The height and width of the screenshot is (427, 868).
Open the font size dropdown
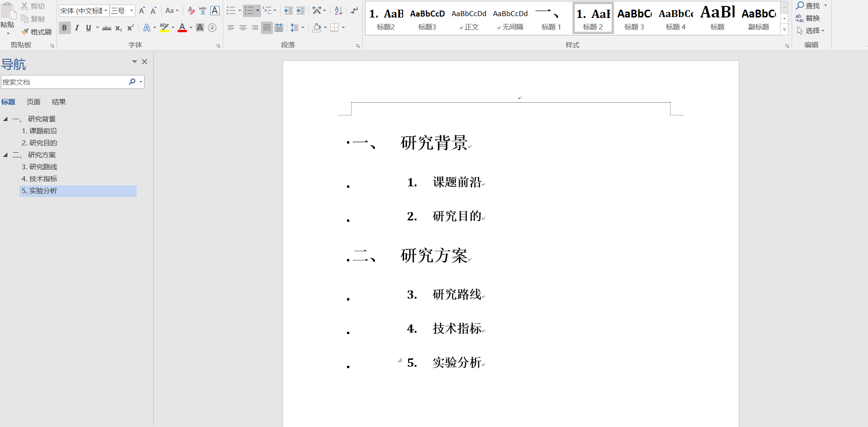tap(131, 10)
